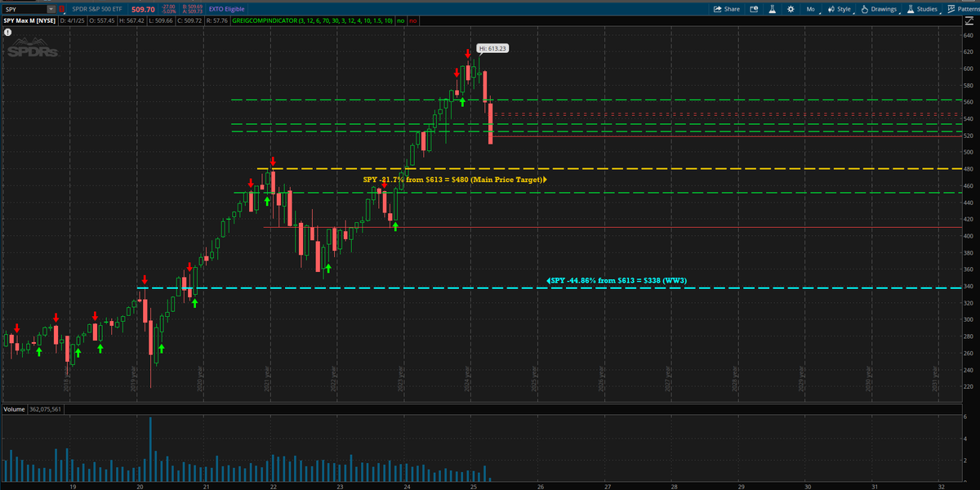Click the open value O: 557.45
Screen dimensions: 980x490
click(x=102, y=20)
